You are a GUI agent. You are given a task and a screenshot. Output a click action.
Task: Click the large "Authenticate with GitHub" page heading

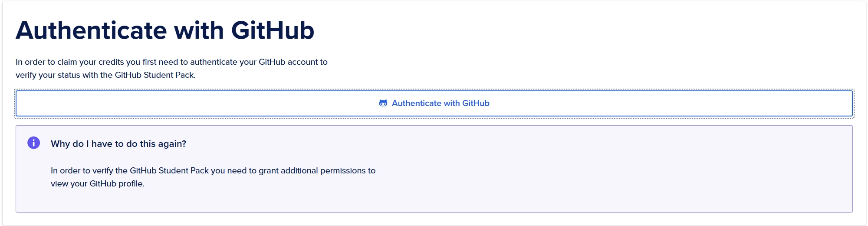tap(165, 30)
